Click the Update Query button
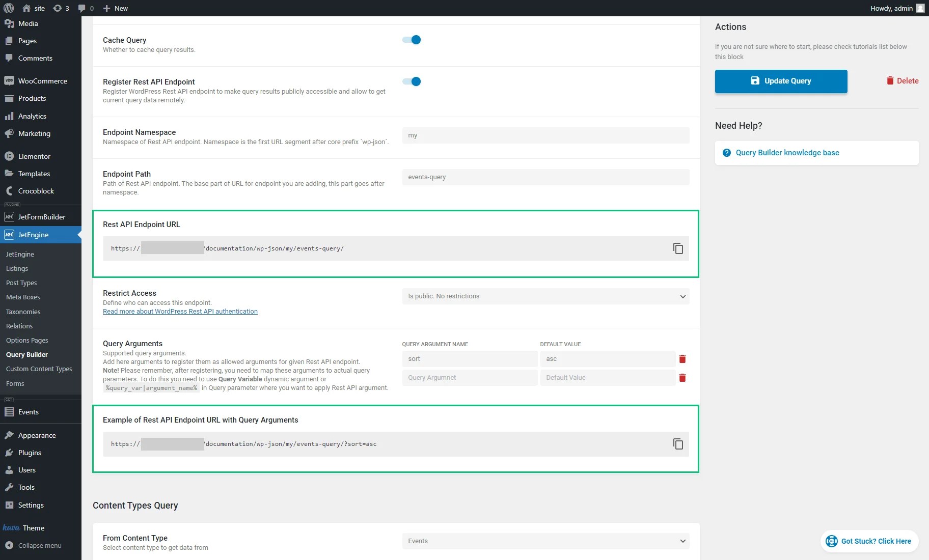Screen dimensions: 929x560 pos(781,81)
